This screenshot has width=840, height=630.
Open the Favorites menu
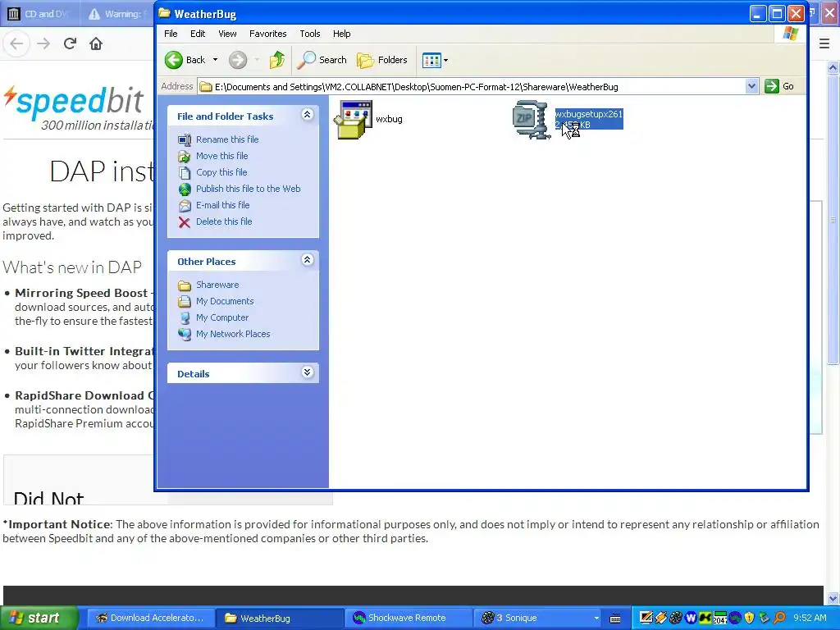(x=268, y=34)
